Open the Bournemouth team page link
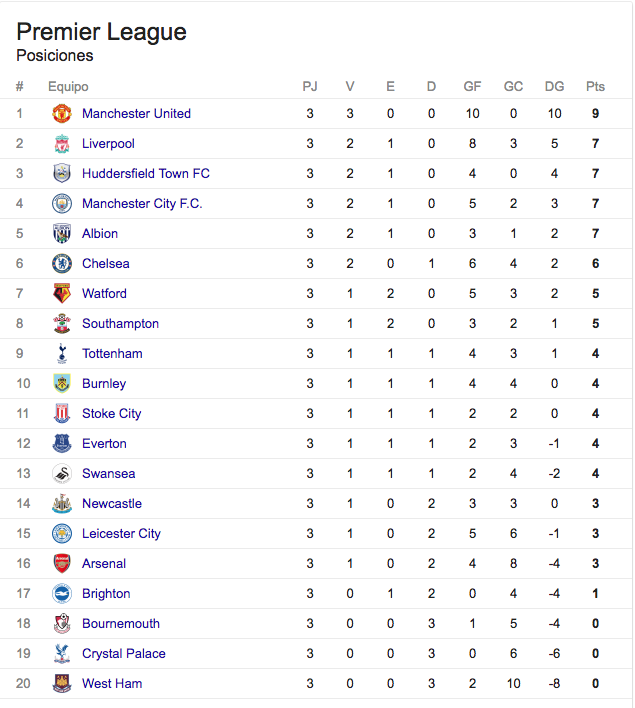This screenshot has height=708, width=635. [121, 624]
